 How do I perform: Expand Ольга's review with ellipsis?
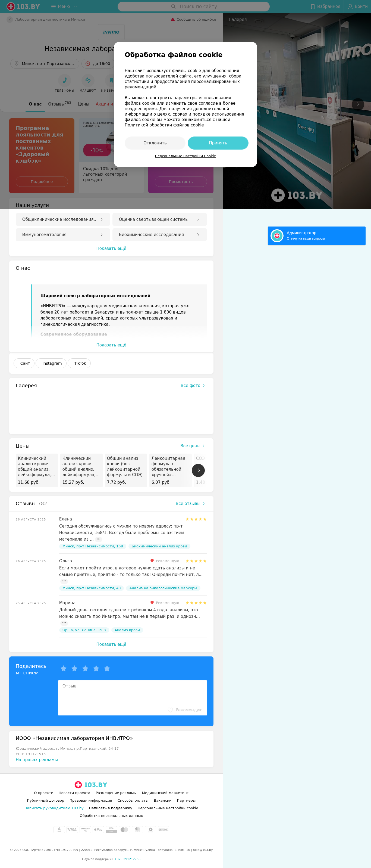coord(64,581)
